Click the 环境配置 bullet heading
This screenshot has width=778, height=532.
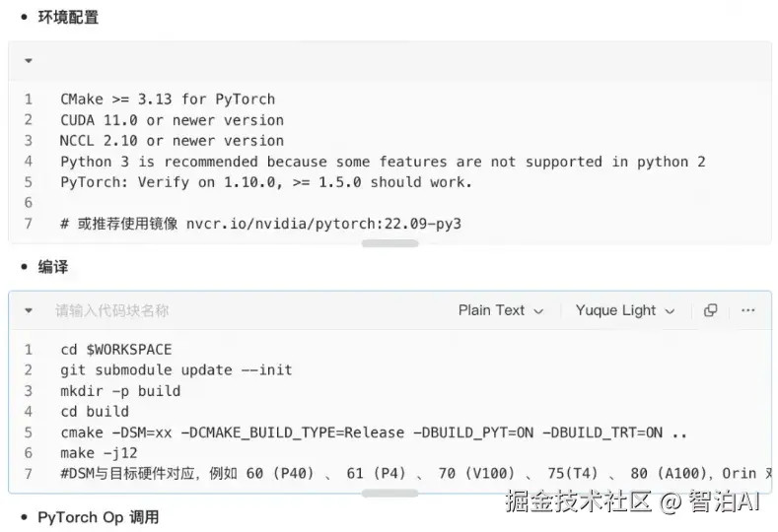(x=68, y=18)
